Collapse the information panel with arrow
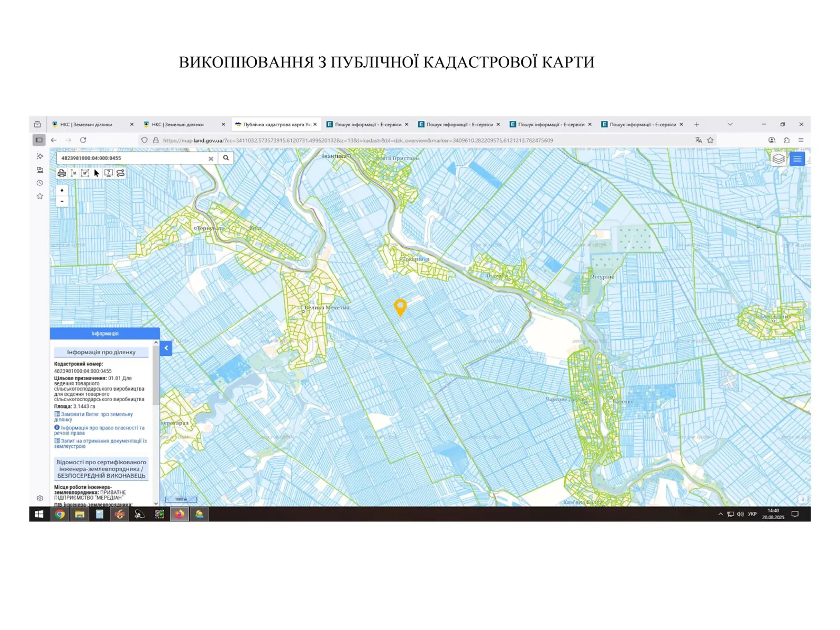The height and width of the screenshot is (630, 840). click(x=166, y=348)
